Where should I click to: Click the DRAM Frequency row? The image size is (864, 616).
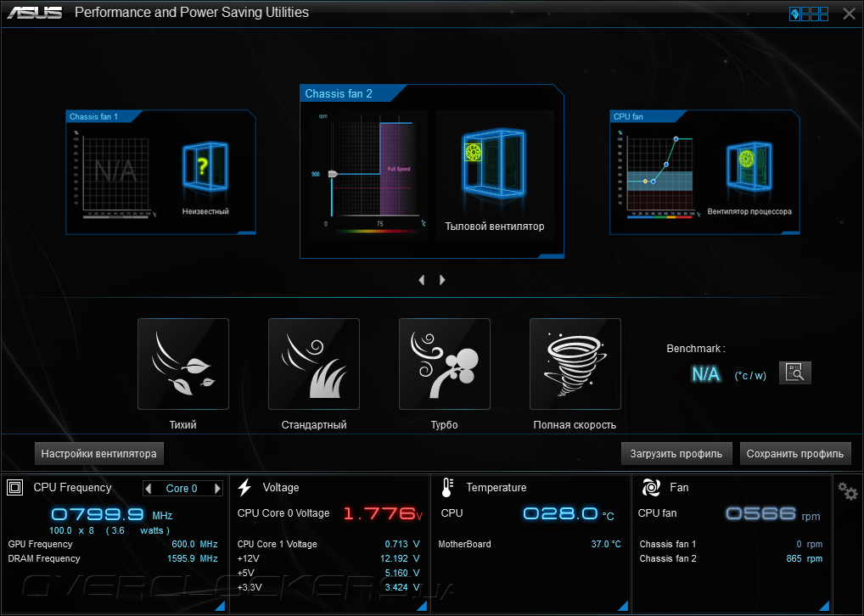point(113,558)
